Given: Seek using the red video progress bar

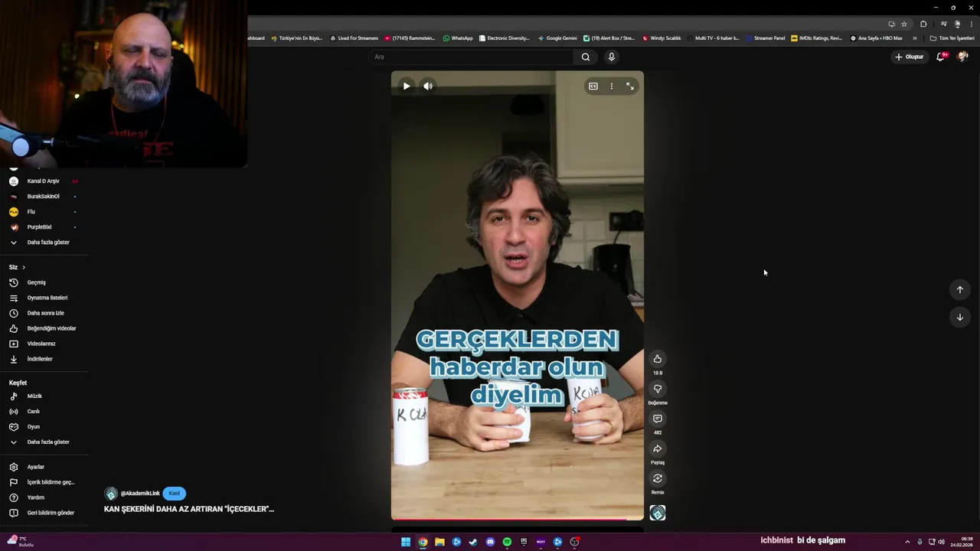Looking at the screenshot, I should coord(518,519).
